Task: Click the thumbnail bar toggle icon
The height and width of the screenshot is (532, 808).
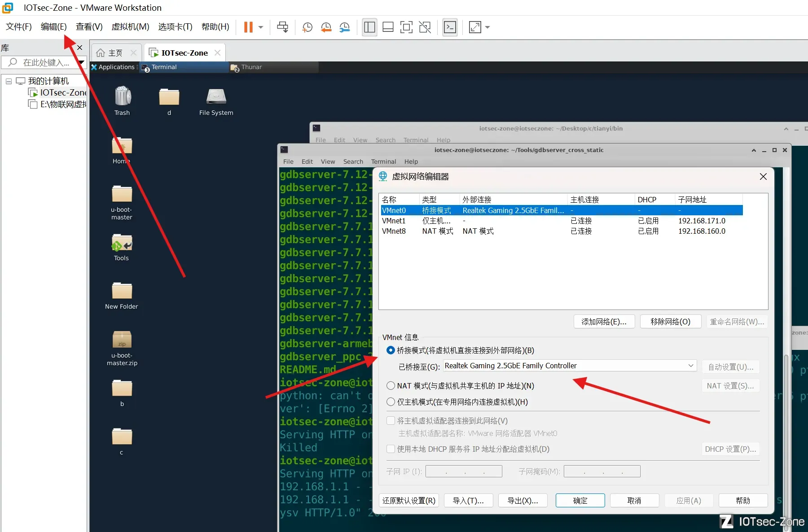Action: pyautogui.click(x=388, y=27)
